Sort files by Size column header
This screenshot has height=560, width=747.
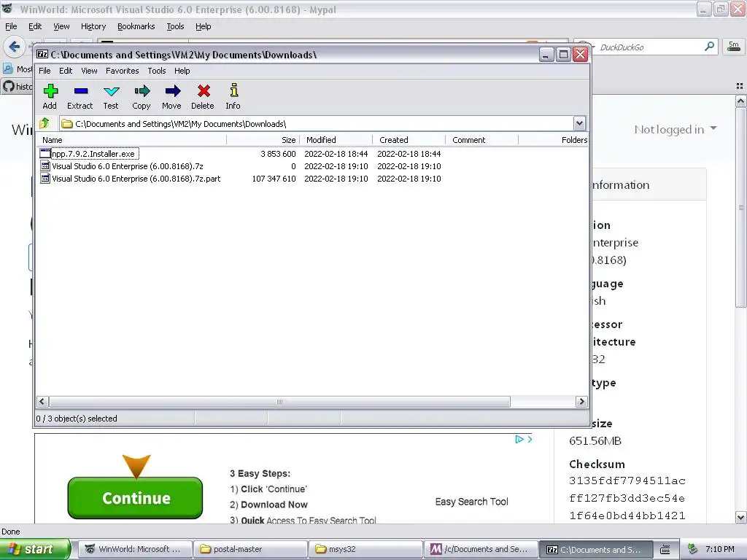click(263, 140)
